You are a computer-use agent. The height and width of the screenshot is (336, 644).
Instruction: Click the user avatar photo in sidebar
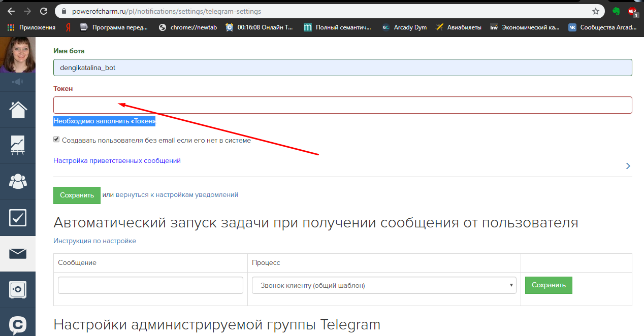18,55
